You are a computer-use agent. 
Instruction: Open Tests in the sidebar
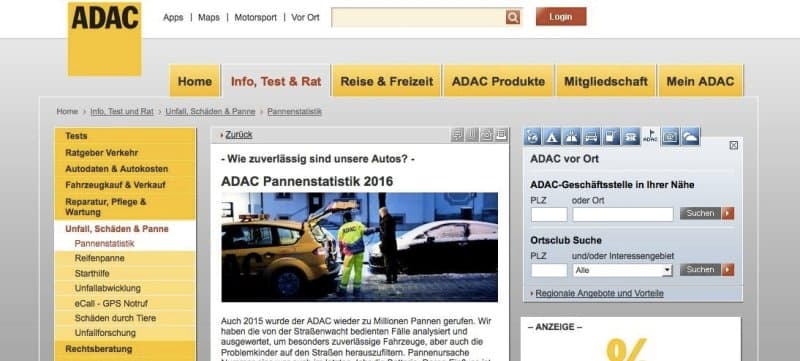pos(125,136)
